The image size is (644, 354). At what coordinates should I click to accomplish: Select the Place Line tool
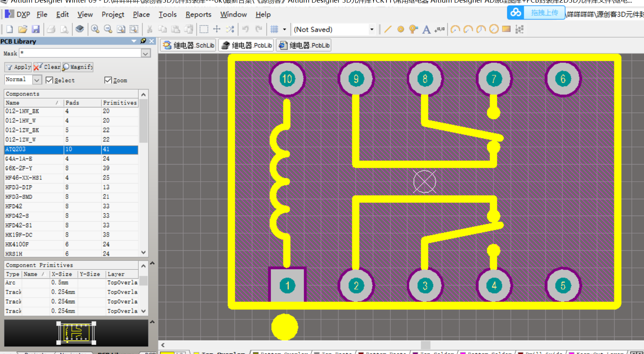click(x=388, y=29)
